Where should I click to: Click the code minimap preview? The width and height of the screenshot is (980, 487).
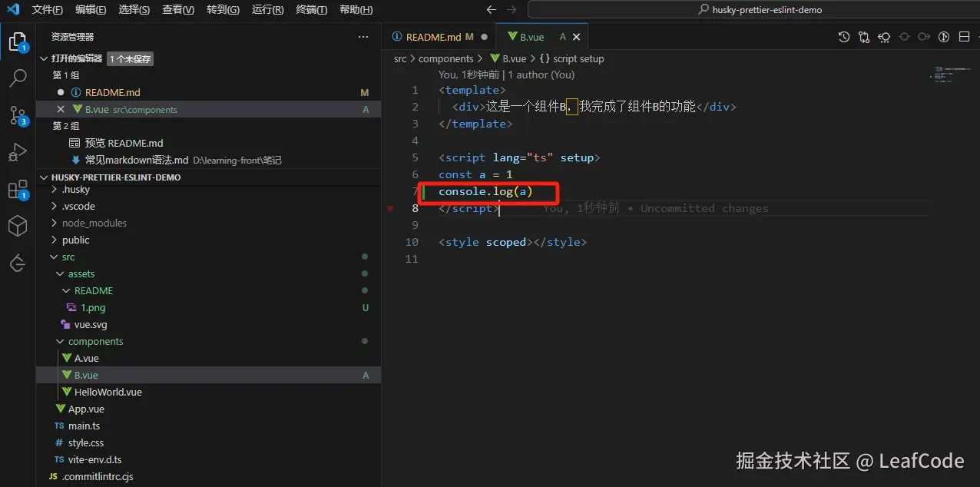[950, 75]
